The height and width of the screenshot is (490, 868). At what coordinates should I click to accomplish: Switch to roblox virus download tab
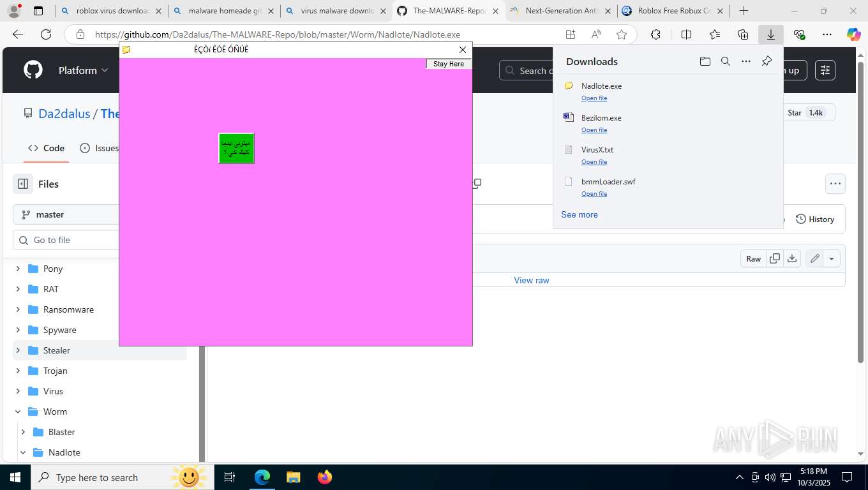pos(112,11)
